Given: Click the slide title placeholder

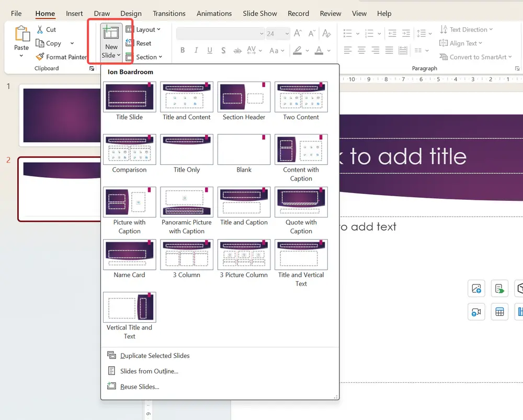Looking at the screenshot, I should tap(431, 156).
